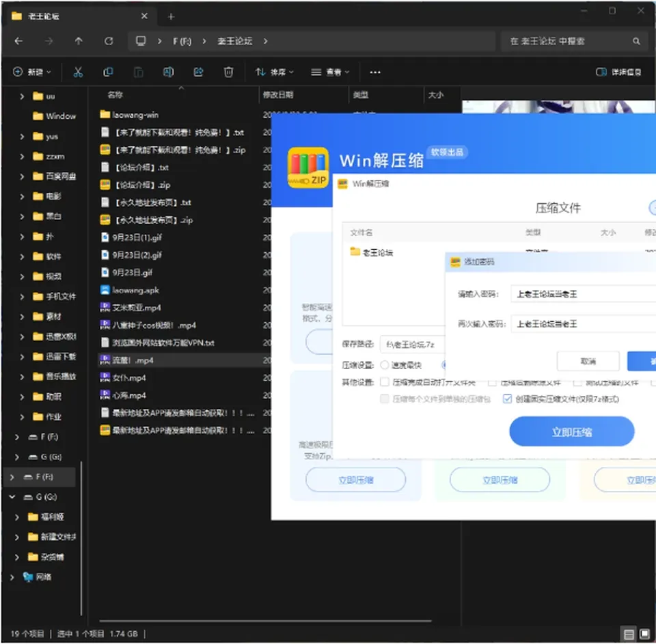The image size is (656, 644).
Task: Expand the 百度网盘 folder node
Action: tap(22, 176)
